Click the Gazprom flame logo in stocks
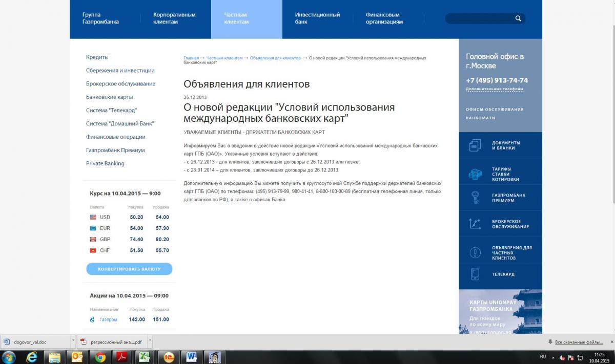 pyautogui.click(x=92, y=319)
